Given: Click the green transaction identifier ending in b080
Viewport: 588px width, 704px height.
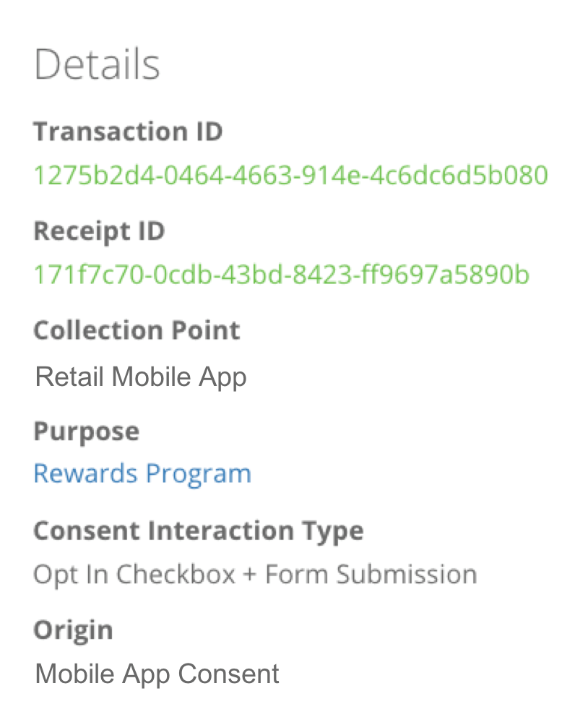Looking at the screenshot, I should pyautogui.click(x=291, y=175).
